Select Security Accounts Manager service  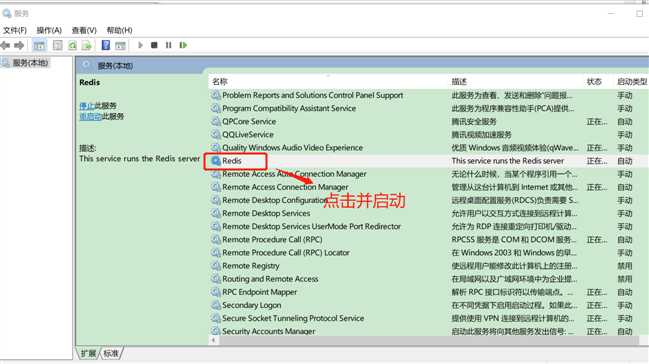click(269, 331)
